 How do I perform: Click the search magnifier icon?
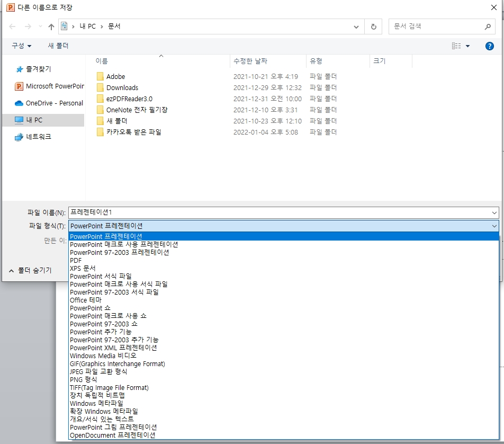(488, 26)
